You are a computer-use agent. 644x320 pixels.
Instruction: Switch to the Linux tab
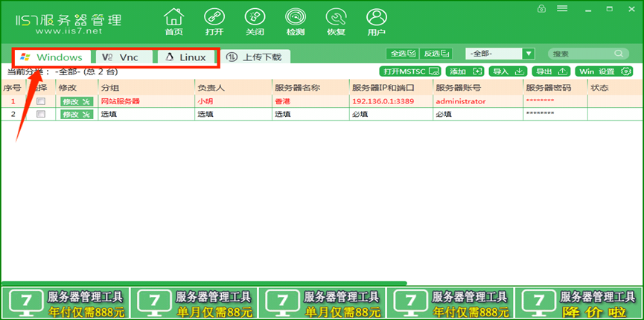click(187, 57)
